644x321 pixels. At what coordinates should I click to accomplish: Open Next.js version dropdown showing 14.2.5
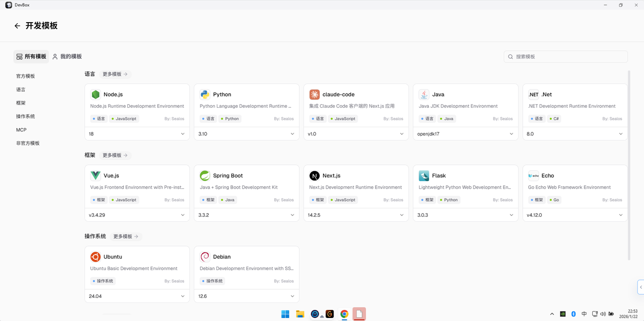(356, 215)
